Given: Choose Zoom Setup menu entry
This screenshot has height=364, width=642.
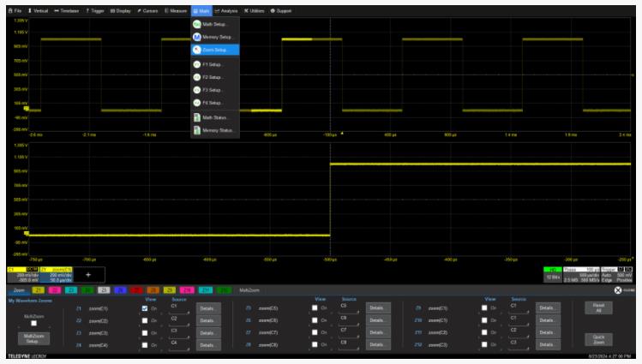Looking at the screenshot, I should 214,50.
